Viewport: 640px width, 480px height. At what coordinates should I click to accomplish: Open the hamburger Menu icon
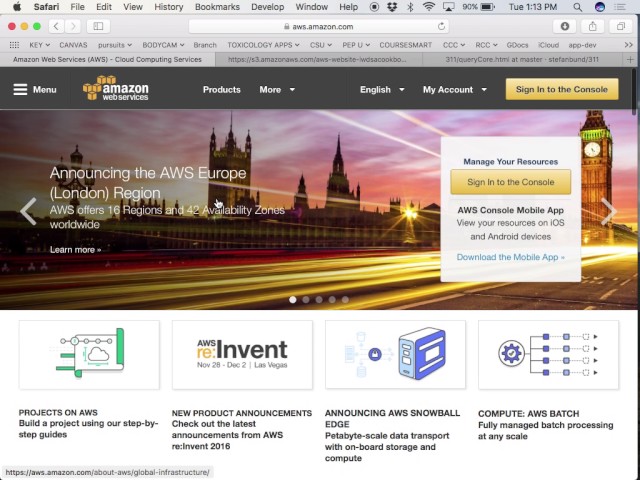pos(20,89)
